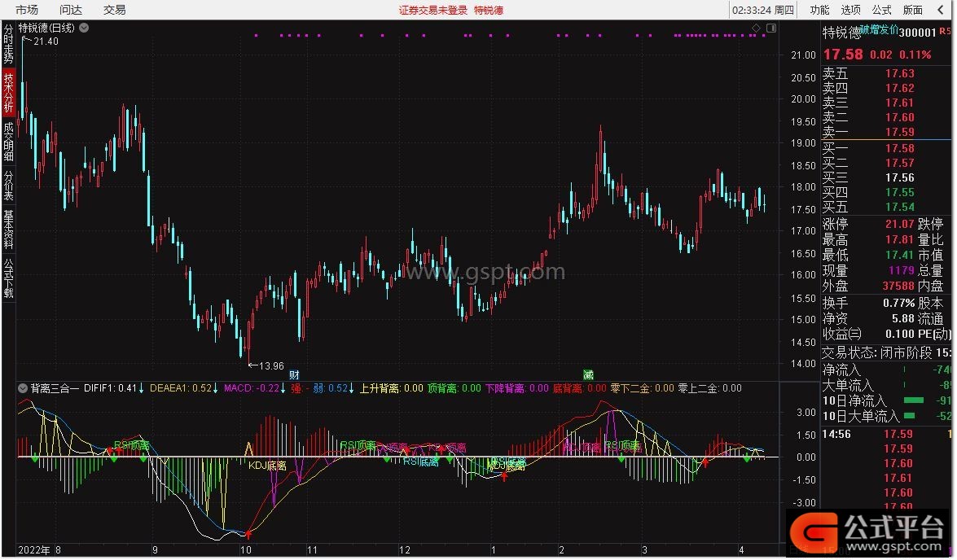Click the 净流入 row

886,370
